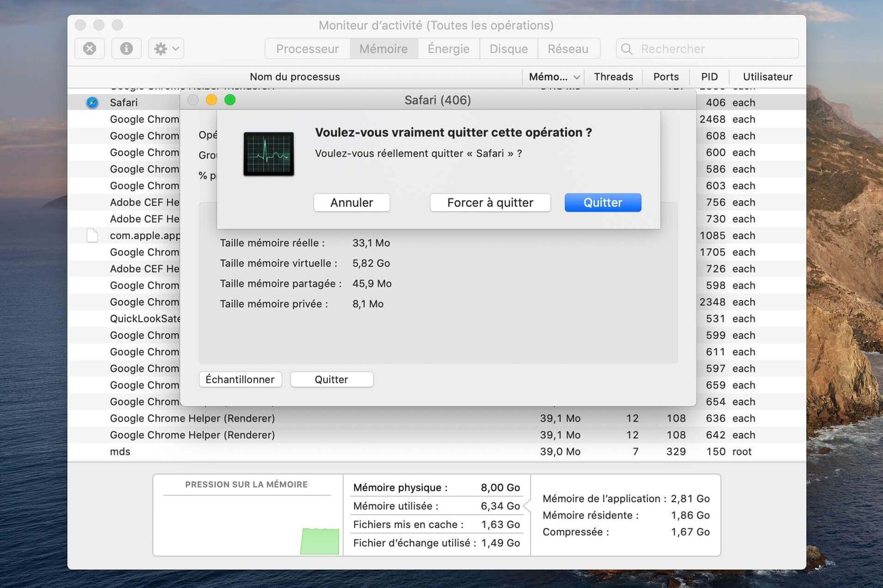Click Mémoire de l'application 2,81 Go
Viewport: 883px width, 588px height.
pos(626,499)
